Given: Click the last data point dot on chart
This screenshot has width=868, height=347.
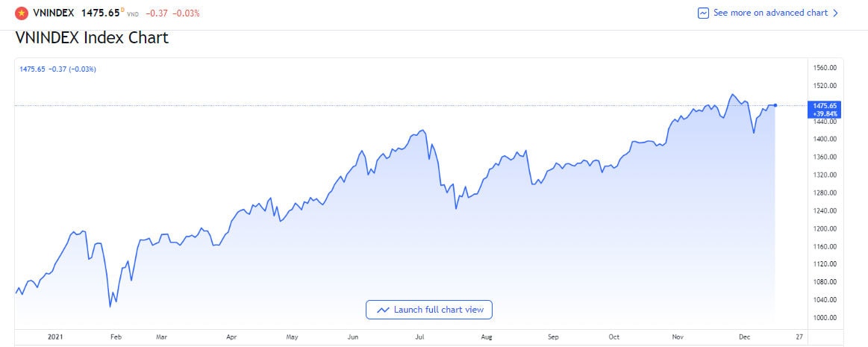Looking at the screenshot, I should point(776,105).
